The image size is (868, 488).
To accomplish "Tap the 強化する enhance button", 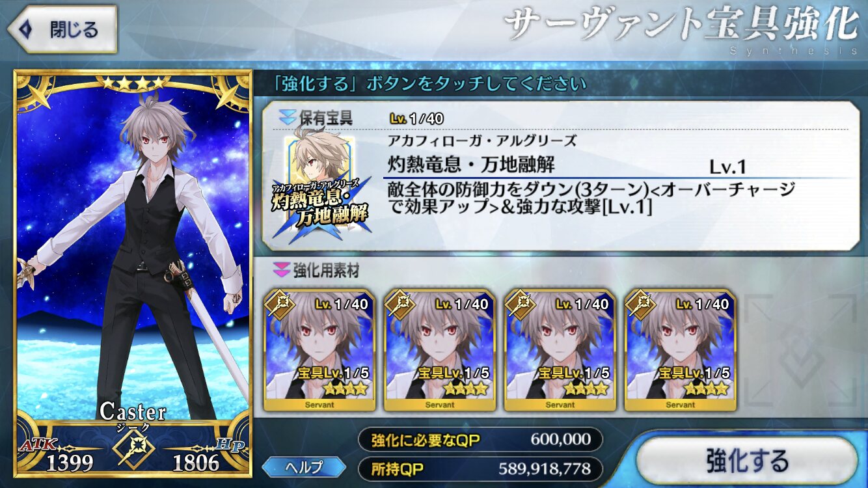I will (748, 461).
